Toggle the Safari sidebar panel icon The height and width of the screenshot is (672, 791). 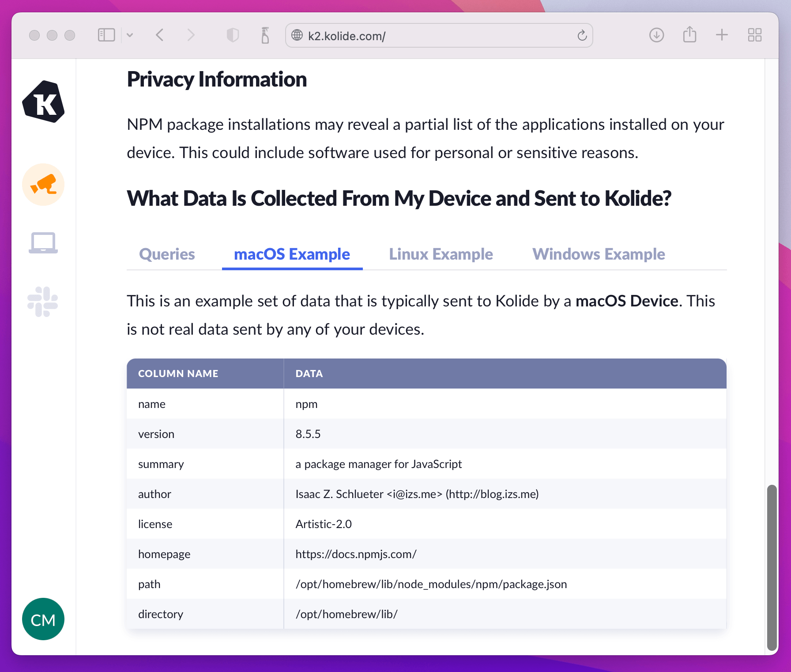tap(106, 35)
